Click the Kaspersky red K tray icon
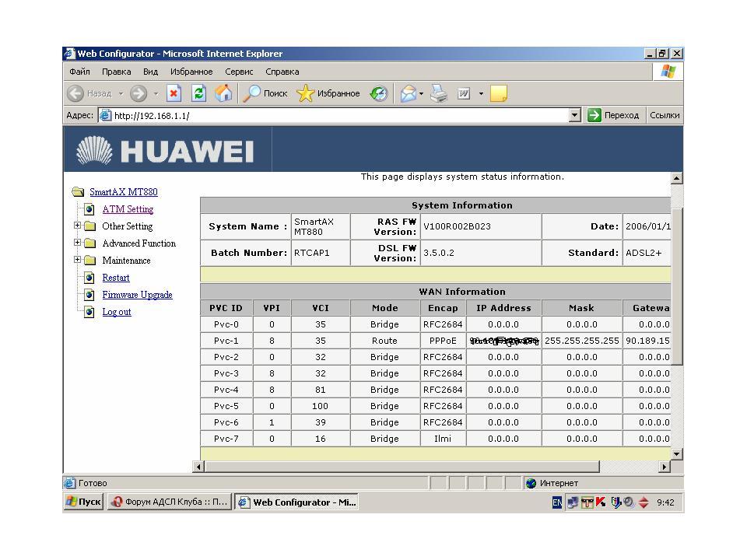The height and width of the screenshot is (560, 747). tap(601, 502)
